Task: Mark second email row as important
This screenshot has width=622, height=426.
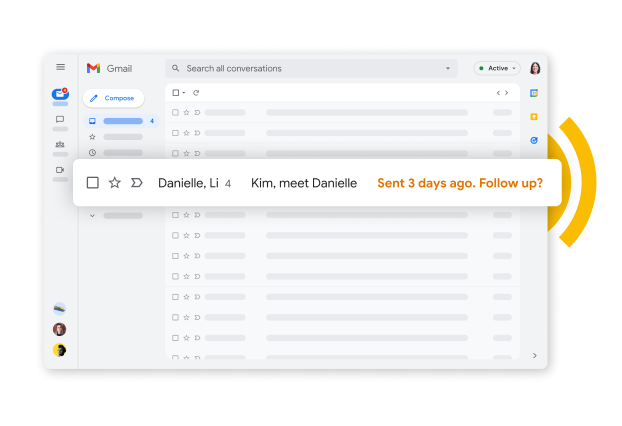Action: pos(197,133)
